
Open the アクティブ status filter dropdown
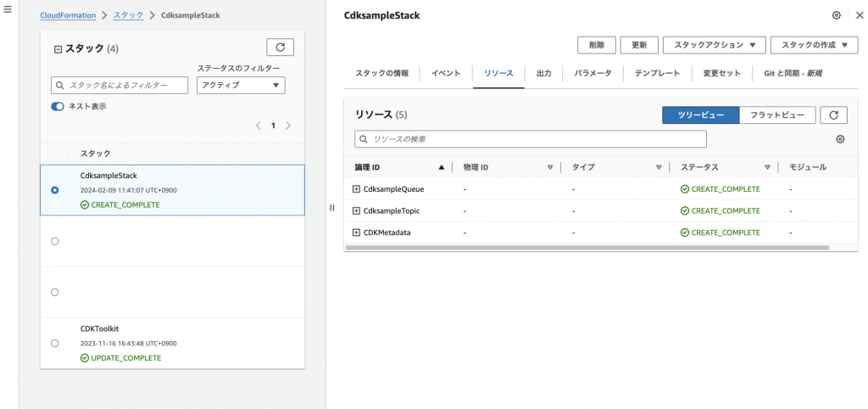point(241,85)
